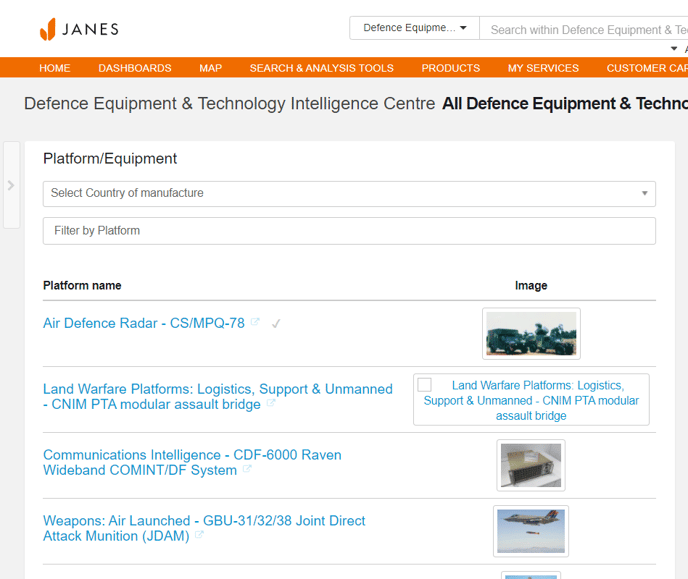Click the Filter by Platform field
This screenshot has height=579, width=688.
(x=349, y=231)
